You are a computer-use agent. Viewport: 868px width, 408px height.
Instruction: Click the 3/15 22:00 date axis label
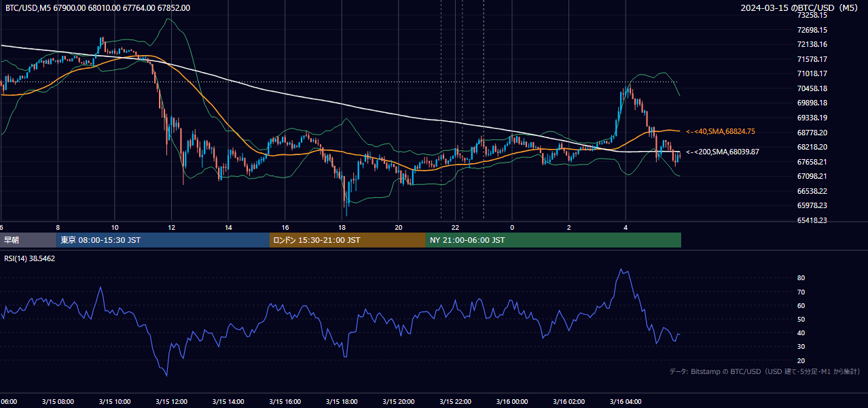point(455,401)
